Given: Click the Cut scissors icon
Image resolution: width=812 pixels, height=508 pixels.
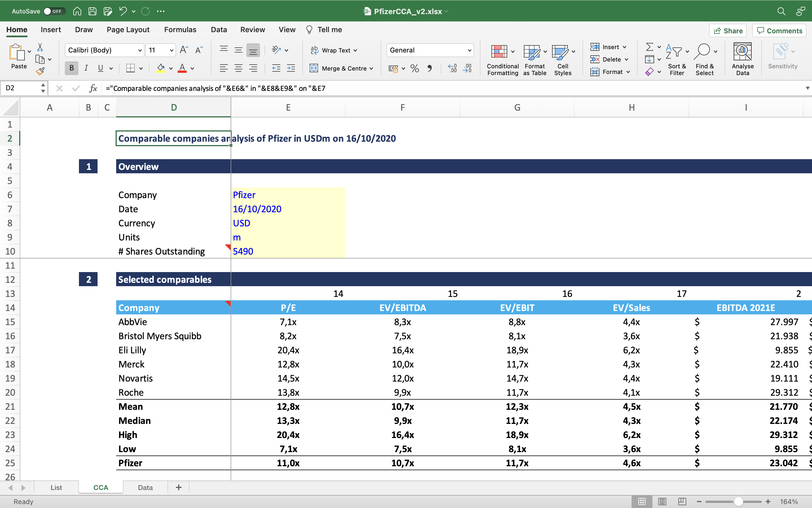Looking at the screenshot, I should click(40, 47).
